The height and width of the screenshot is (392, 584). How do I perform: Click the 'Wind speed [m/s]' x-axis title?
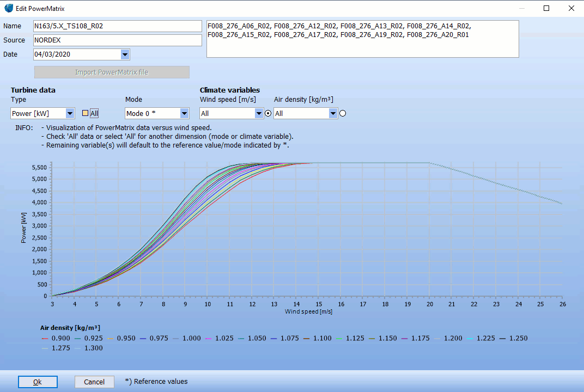click(308, 311)
